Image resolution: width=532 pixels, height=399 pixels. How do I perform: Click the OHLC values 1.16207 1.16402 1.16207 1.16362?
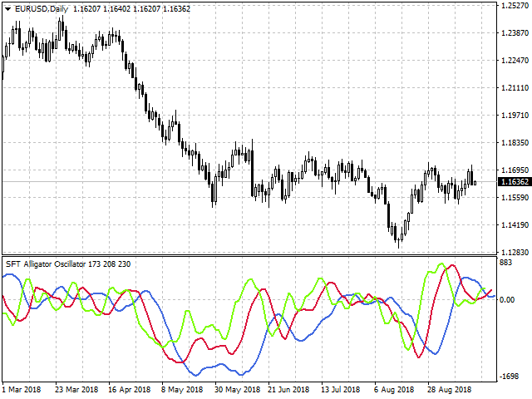(x=131, y=9)
